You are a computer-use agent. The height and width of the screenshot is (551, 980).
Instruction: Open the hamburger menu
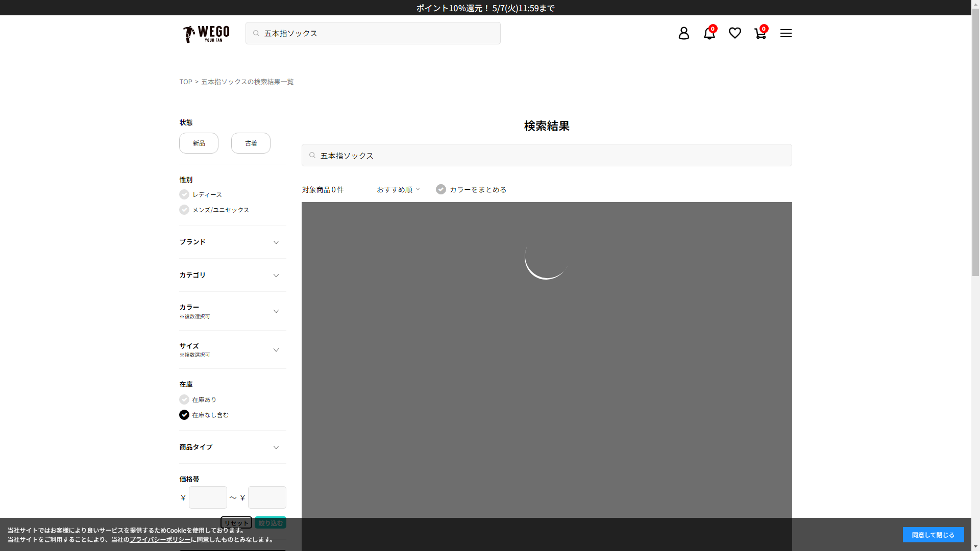tap(786, 33)
